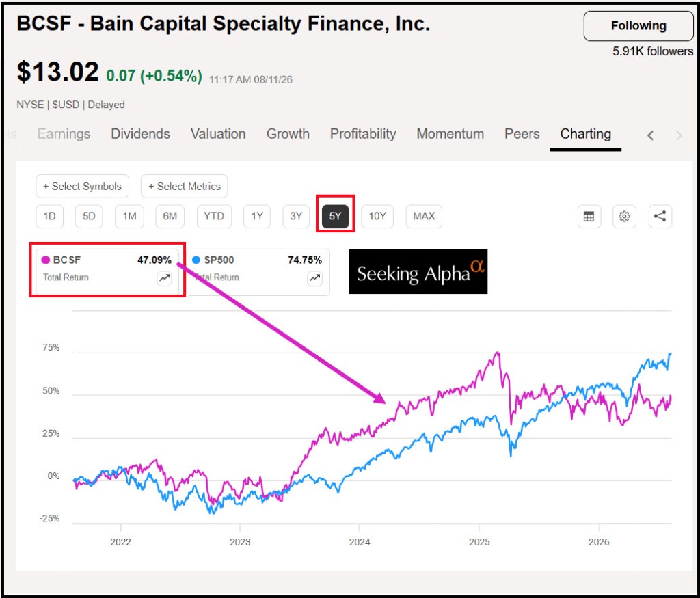Click BCSF trend arrow icon
Viewport: 700px width, 598px height.
point(164,278)
